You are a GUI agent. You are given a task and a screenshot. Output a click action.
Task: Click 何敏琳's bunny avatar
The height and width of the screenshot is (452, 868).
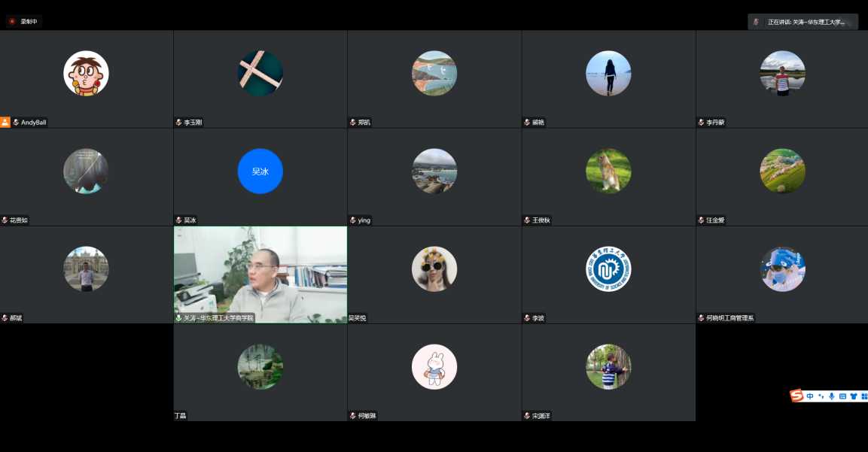click(x=434, y=367)
